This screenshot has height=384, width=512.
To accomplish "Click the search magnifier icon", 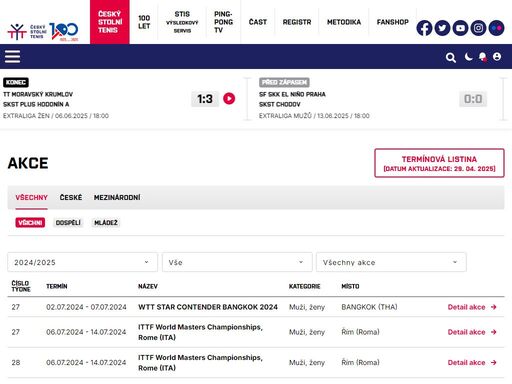I will point(451,58).
